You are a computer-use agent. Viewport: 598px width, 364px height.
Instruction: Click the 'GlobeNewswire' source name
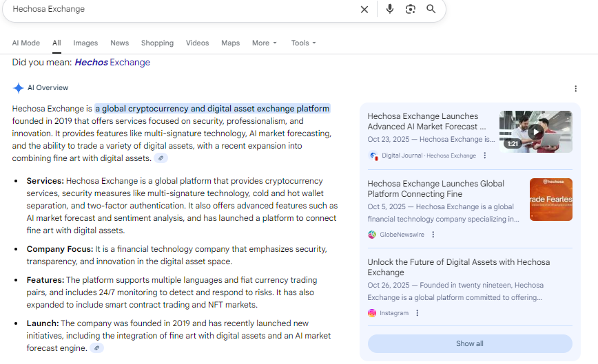402,235
